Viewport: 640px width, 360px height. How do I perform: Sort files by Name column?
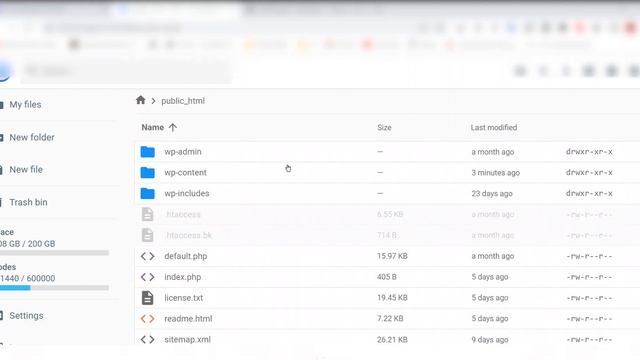click(153, 127)
